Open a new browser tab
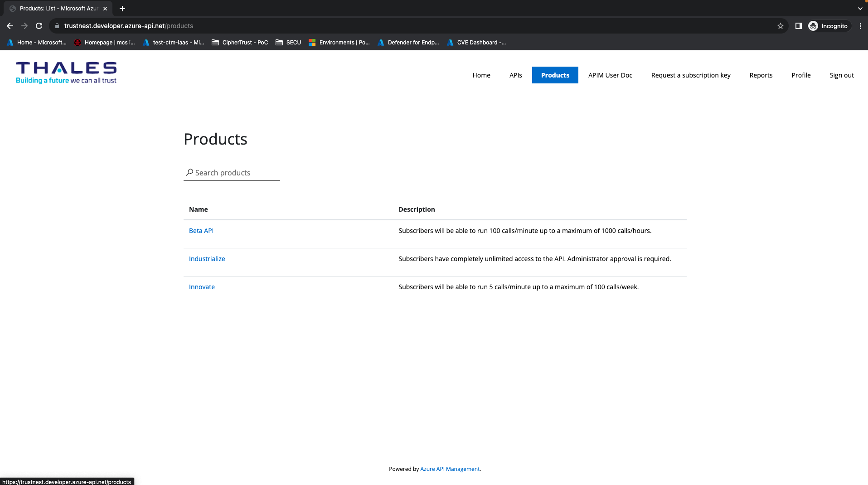 122,9
